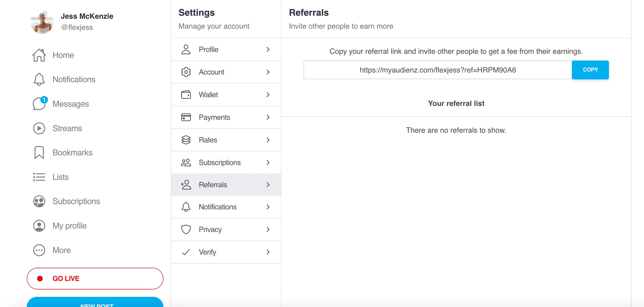The width and height of the screenshot is (644, 307).
Task: Expand the Payments chevron arrow
Action: tap(268, 117)
